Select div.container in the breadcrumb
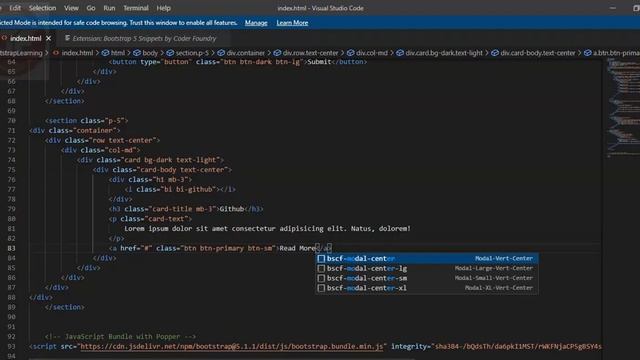This screenshot has width=640, height=360. tap(246, 53)
